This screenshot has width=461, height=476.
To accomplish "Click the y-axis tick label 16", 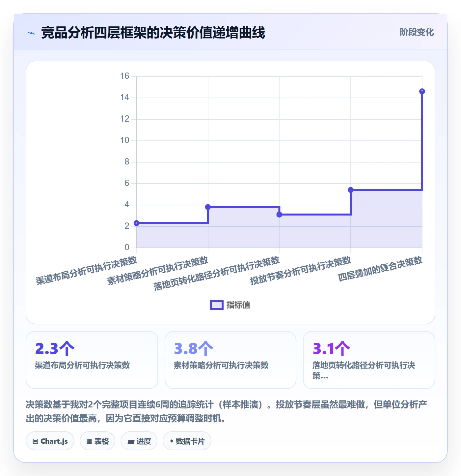I will coord(125,76).
